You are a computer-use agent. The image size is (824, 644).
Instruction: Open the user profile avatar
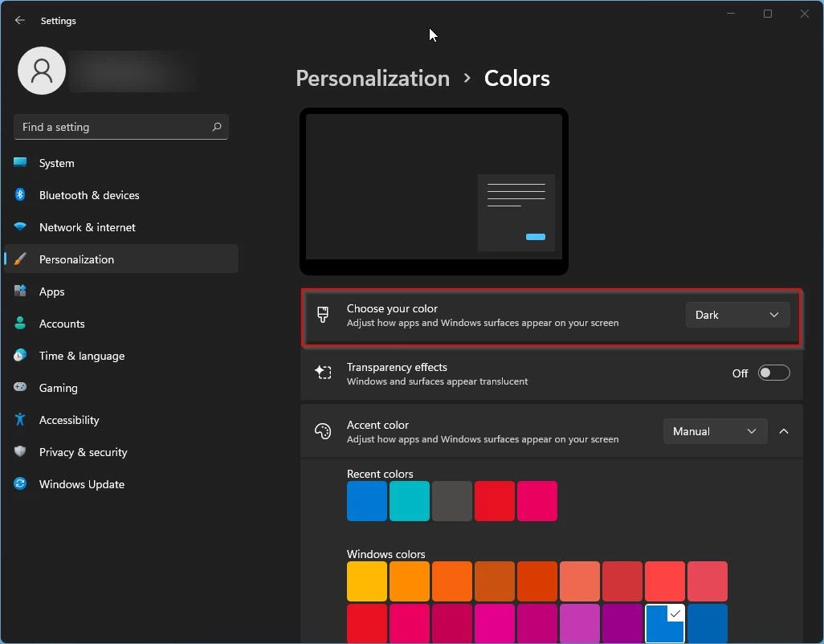coord(42,71)
